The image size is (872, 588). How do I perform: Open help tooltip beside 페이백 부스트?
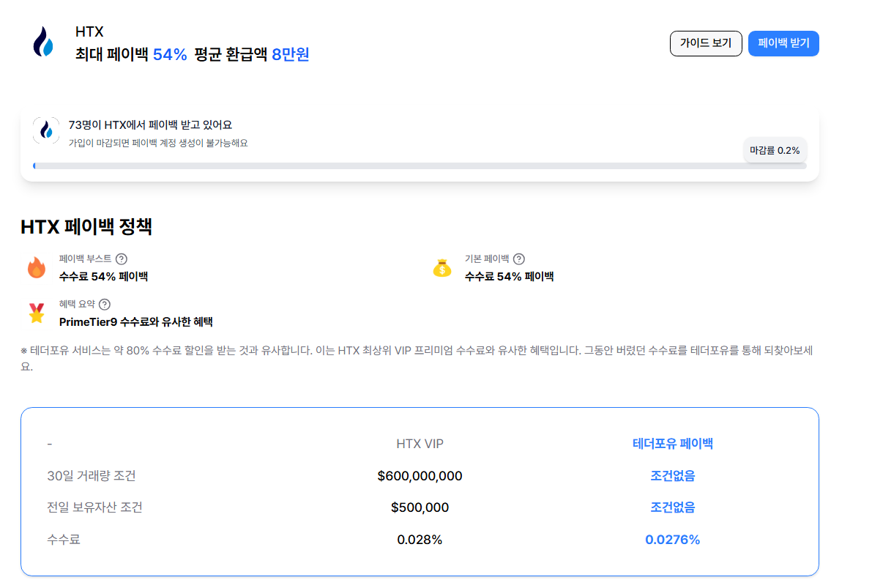click(x=122, y=258)
